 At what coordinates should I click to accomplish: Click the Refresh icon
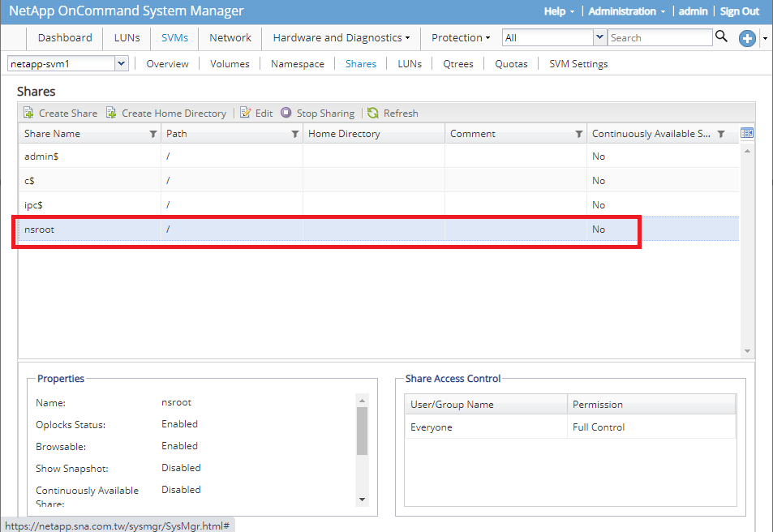coord(373,113)
